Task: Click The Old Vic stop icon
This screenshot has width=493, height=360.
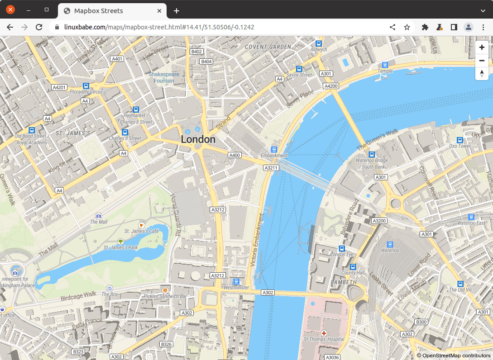Action: [x=460, y=284]
